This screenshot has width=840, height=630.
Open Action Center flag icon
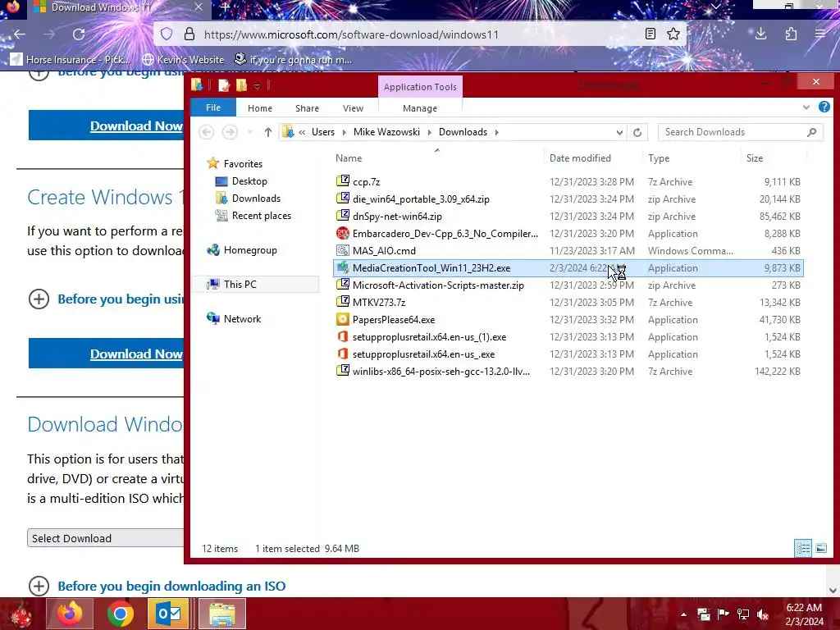724,614
